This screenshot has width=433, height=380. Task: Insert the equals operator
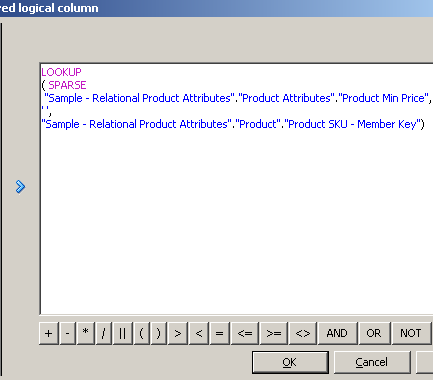(x=219, y=333)
